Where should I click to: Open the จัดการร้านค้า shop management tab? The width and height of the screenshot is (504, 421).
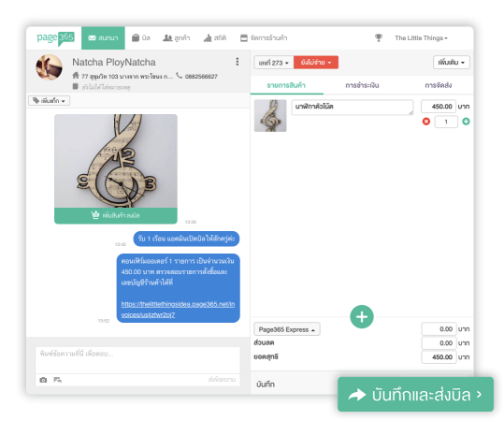pyautogui.click(x=264, y=38)
